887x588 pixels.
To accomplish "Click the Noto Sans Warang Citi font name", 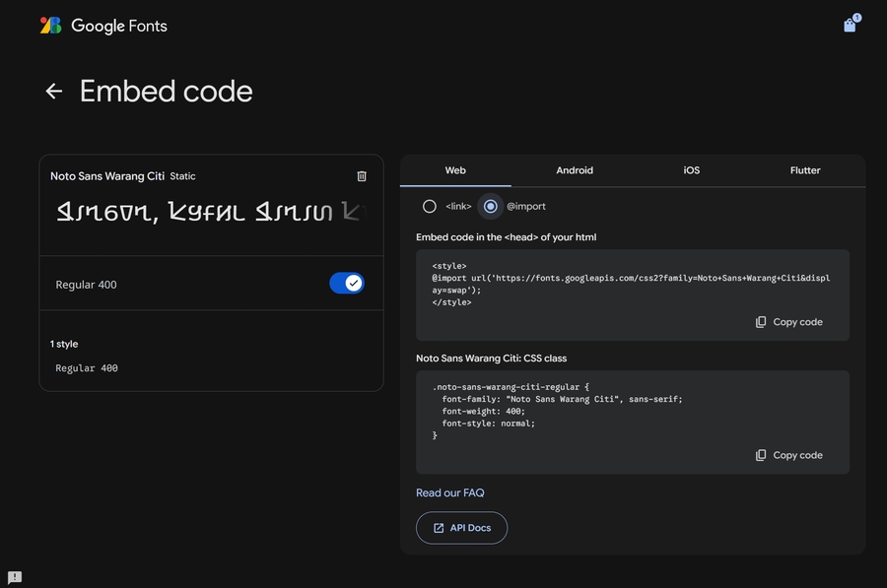I will click(107, 176).
